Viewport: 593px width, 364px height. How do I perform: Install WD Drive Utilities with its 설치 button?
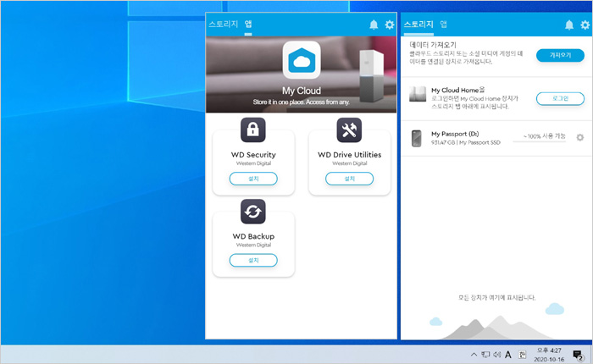point(349,179)
